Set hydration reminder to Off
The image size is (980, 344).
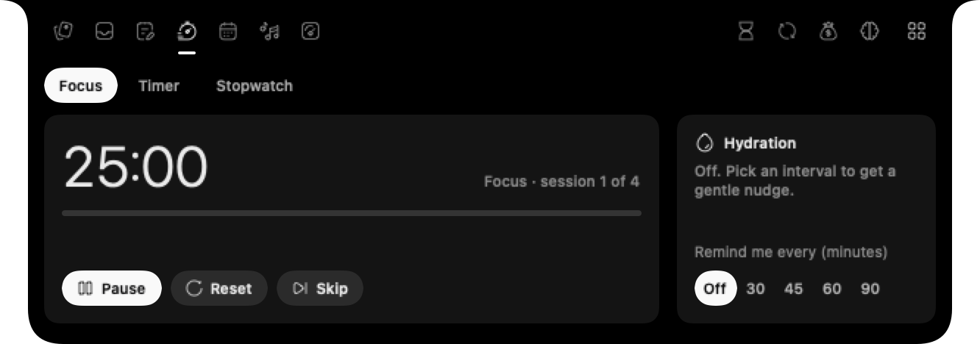715,289
